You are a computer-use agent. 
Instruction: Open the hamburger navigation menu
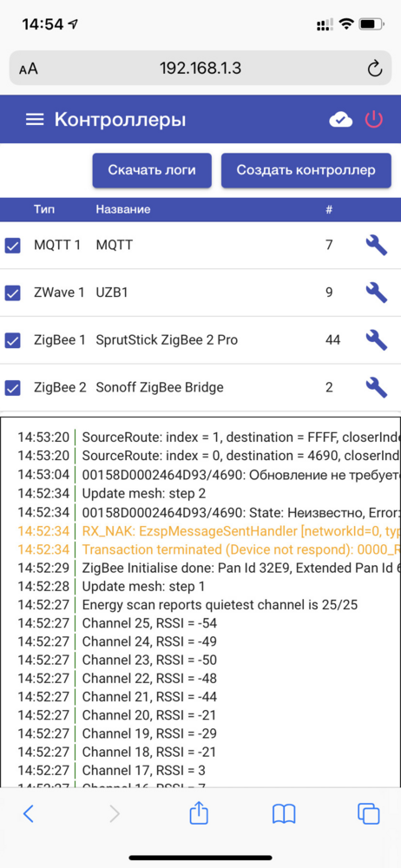click(35, 120)
